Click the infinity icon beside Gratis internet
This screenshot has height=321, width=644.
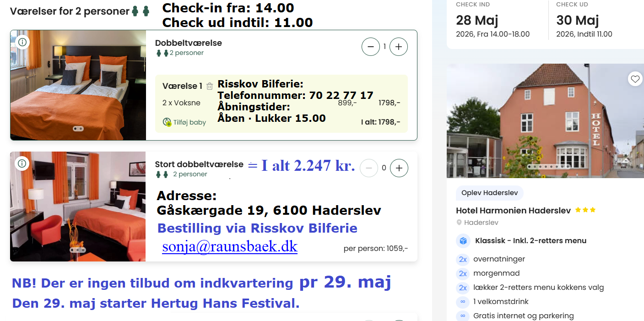click(x=463, y=316)
